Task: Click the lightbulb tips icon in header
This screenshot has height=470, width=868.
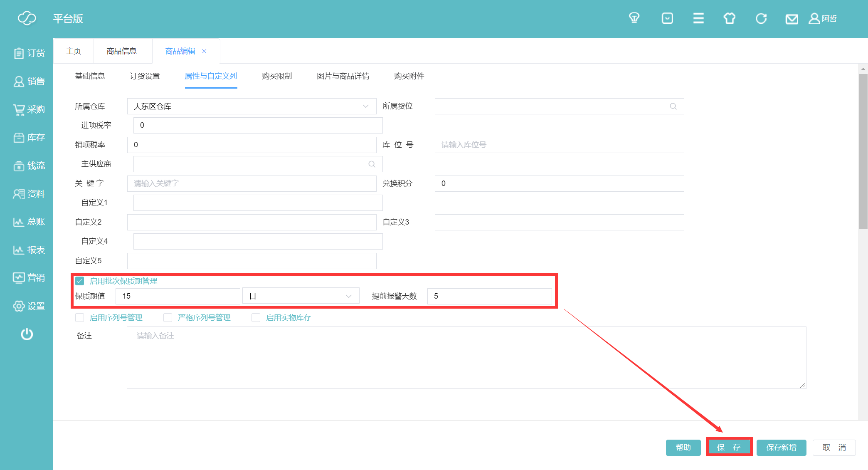Action: (x=634, y=18)
